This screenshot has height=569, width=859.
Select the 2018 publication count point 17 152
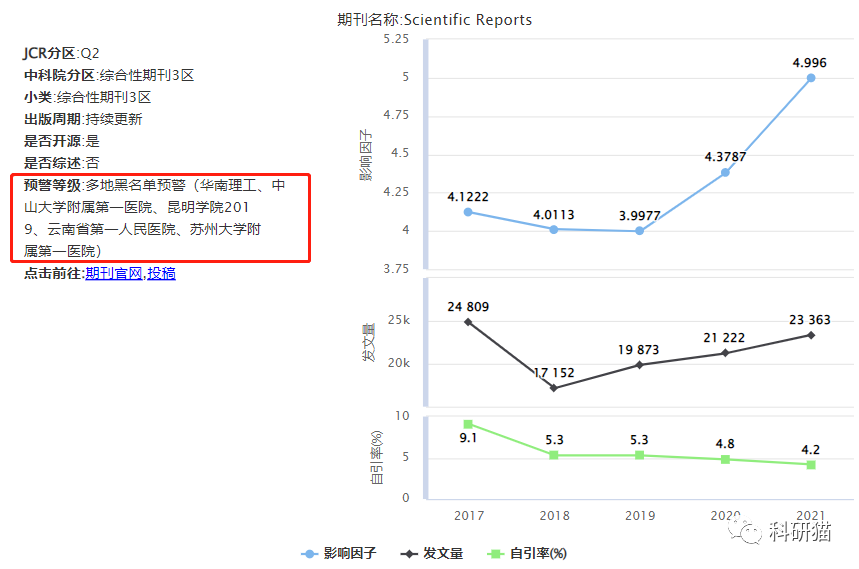(554, 388)
